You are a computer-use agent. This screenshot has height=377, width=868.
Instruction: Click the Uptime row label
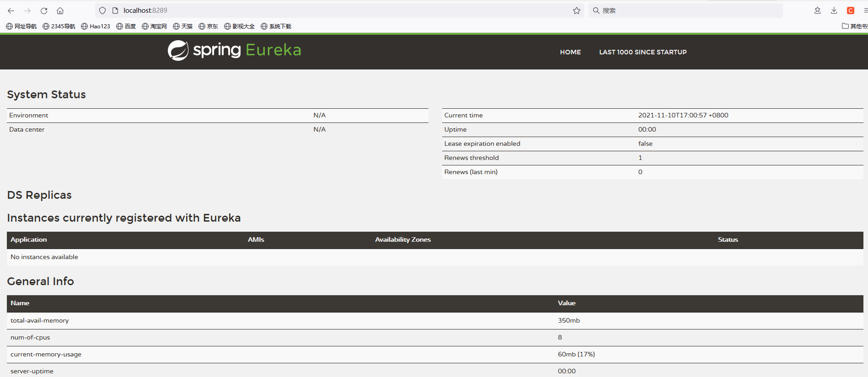click(455, 129)
